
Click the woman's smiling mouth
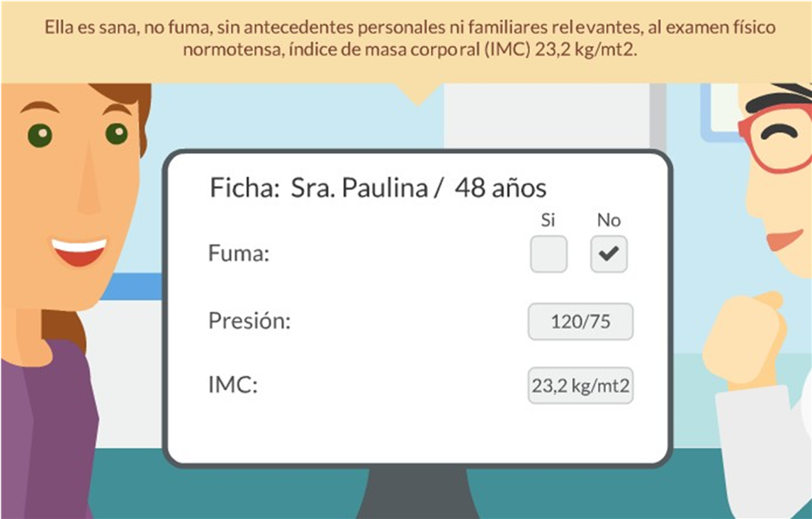(79, 252)
